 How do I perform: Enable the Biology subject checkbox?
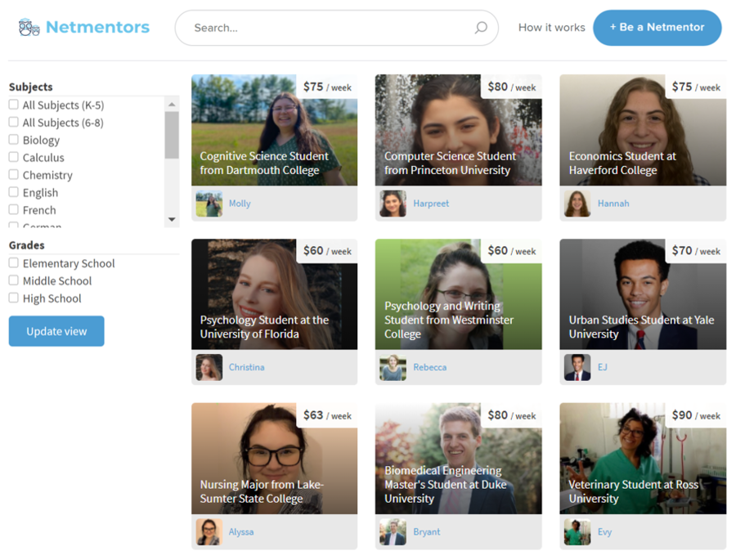click(x=14, y=140)
